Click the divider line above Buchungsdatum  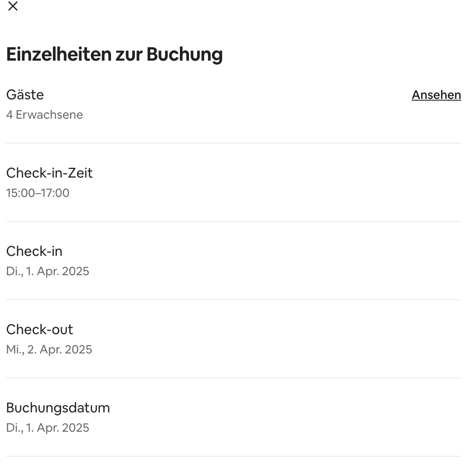[x=233, y=378]
